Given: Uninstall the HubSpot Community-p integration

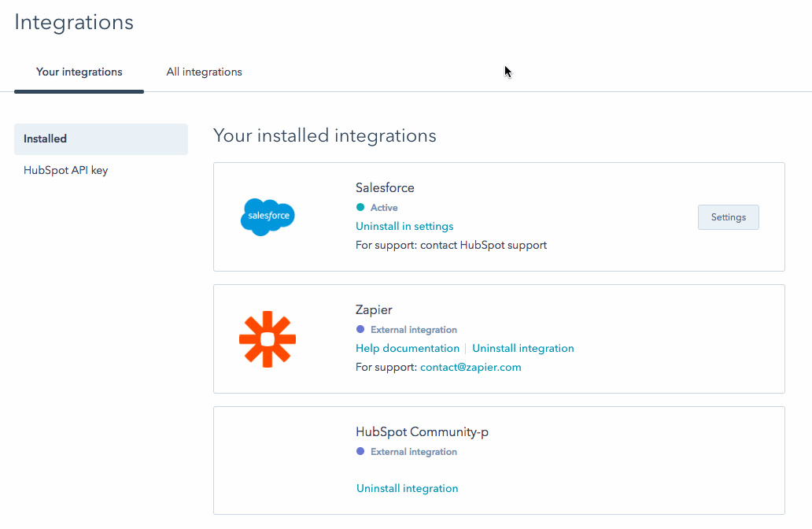Looking at the screenshot, I should 407,488.
